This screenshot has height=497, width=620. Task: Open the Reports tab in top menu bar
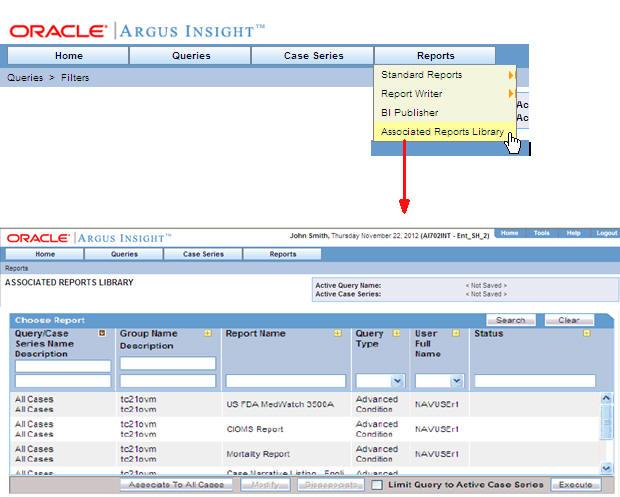tap(435, 56)
